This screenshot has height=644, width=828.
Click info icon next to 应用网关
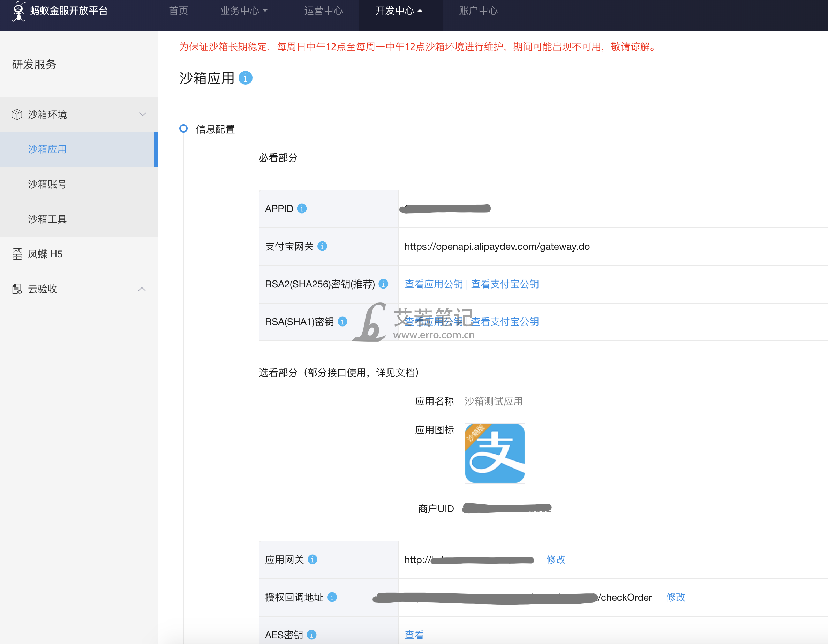pos(313,560)
